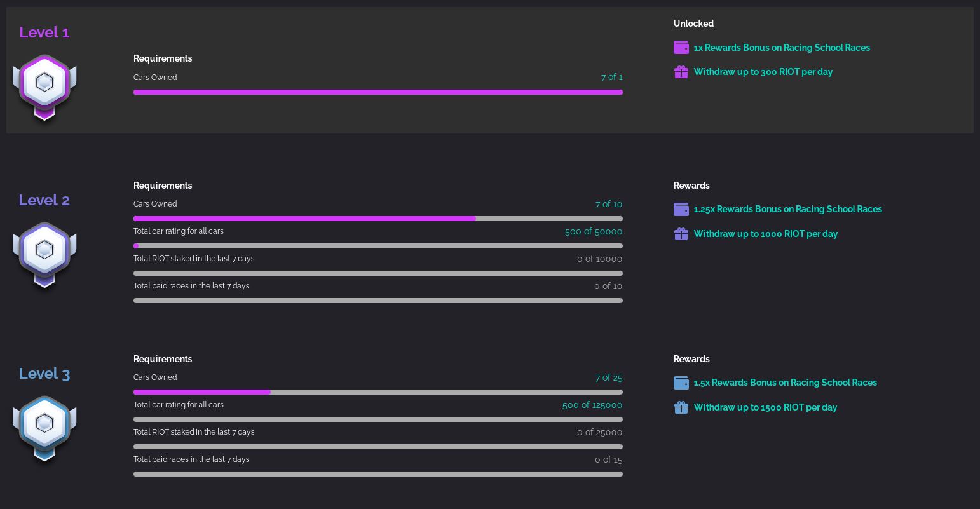Click the '0 of 10000' staked value
This screenshot has height=509, width=980.
599,259
